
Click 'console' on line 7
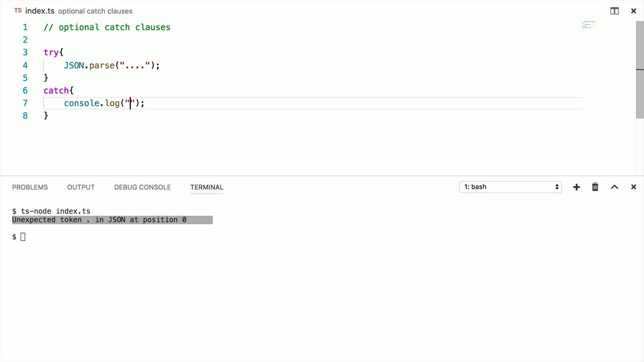pos(82,103)
